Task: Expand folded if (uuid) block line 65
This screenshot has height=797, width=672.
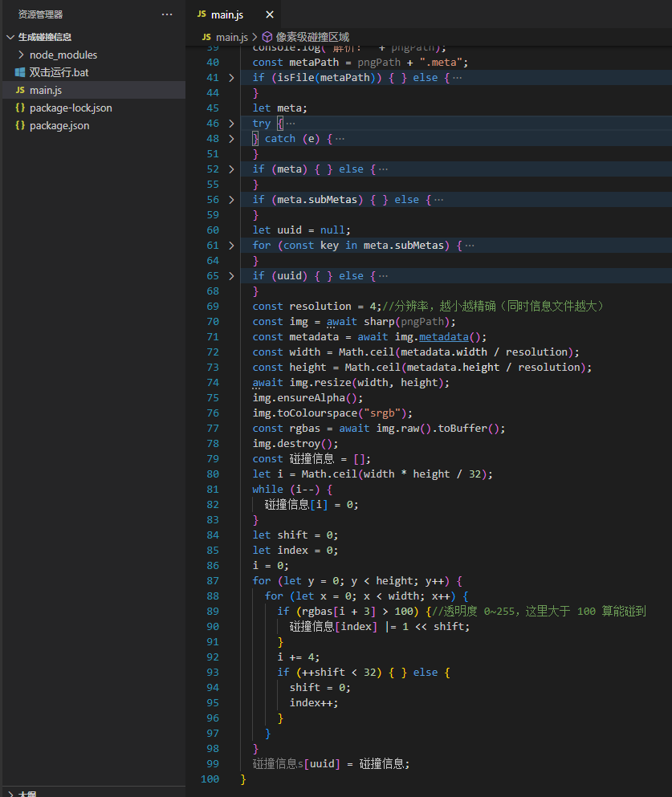Action: tap(231, 276)
